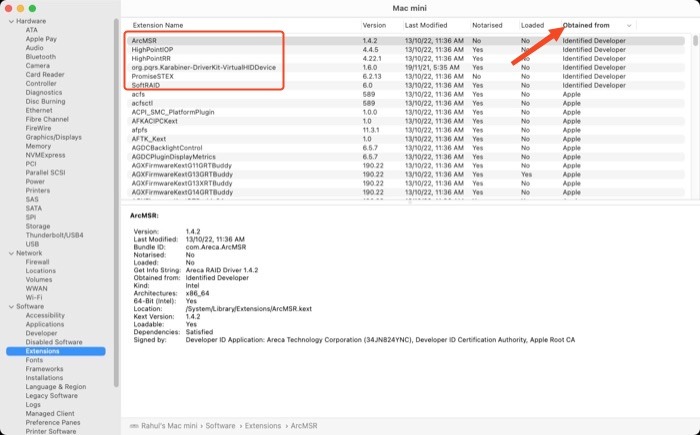Viewport: 700px width, 435px height.
Task: Collapse the Software section in sidebar
Action: pos(11,307)
